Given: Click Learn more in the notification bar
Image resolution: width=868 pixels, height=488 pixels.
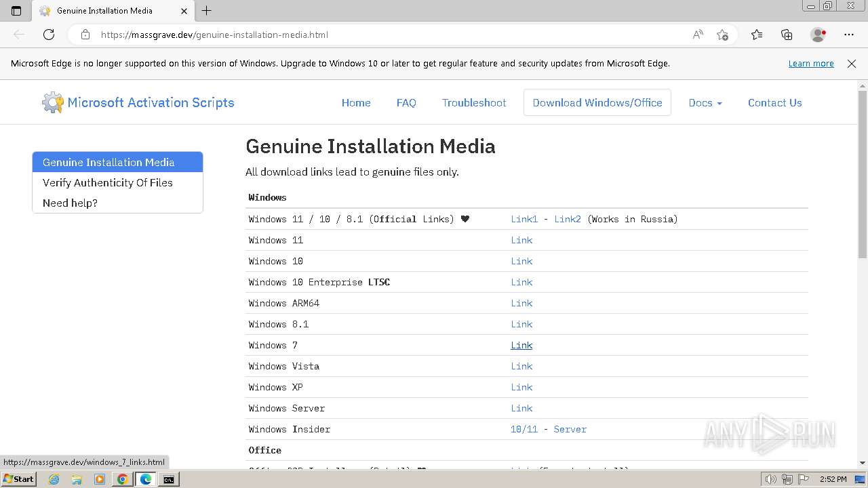Looking at the screenshot, I should coord(811,64).
